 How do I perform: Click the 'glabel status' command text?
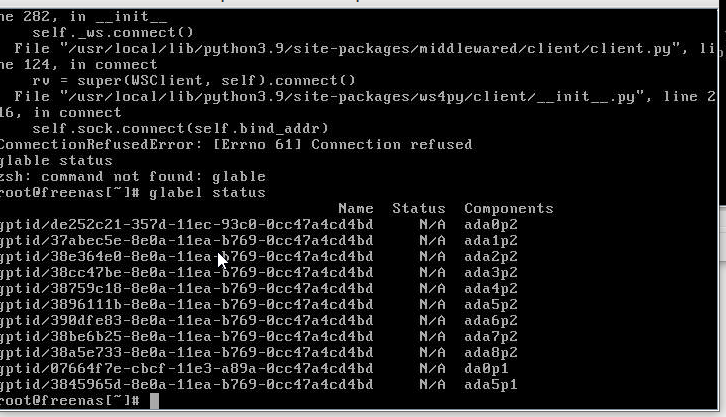pos(207,193)
